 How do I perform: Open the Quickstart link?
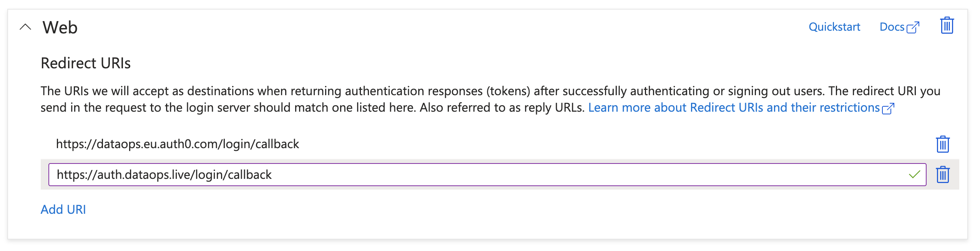pyautogui.click(x=834, y=27)
